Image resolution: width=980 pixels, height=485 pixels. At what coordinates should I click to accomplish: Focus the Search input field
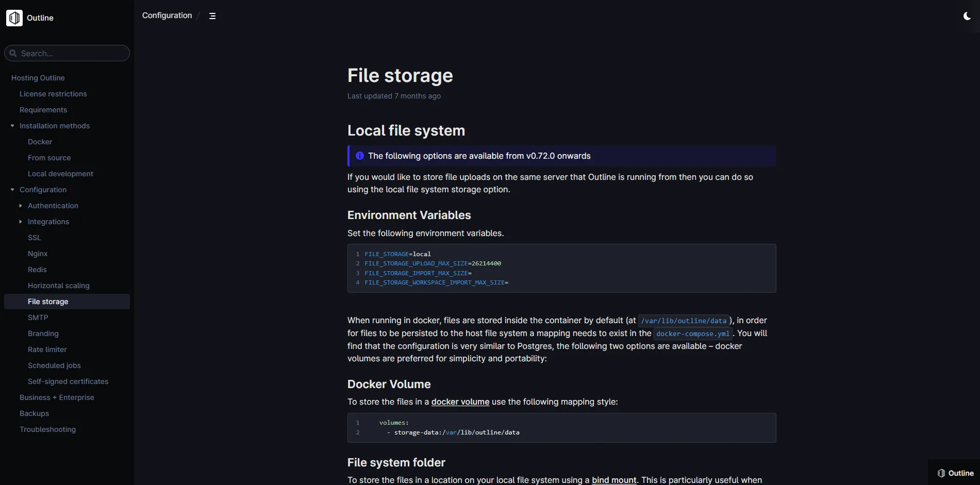[x=67, y=53]
